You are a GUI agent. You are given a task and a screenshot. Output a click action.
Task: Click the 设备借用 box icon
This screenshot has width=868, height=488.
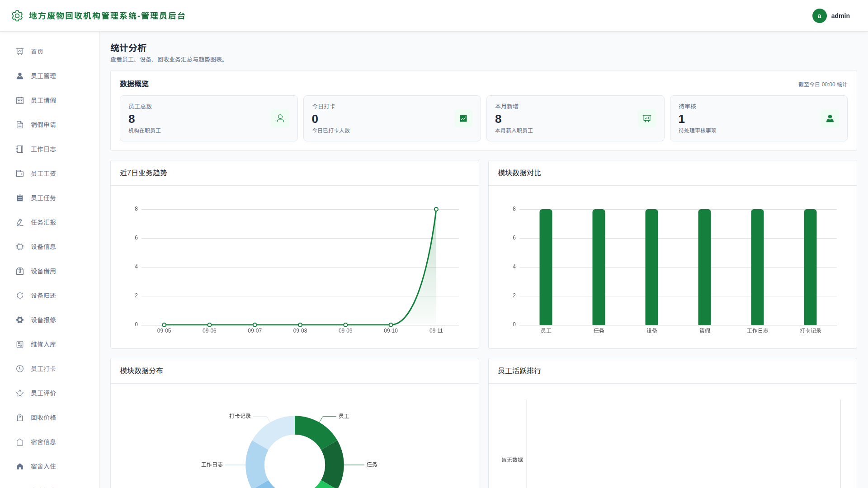pyautogui.click(x=20, y=271)
